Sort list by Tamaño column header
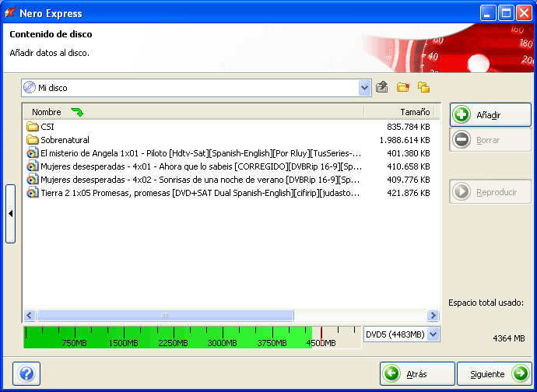 coord(399,112)
